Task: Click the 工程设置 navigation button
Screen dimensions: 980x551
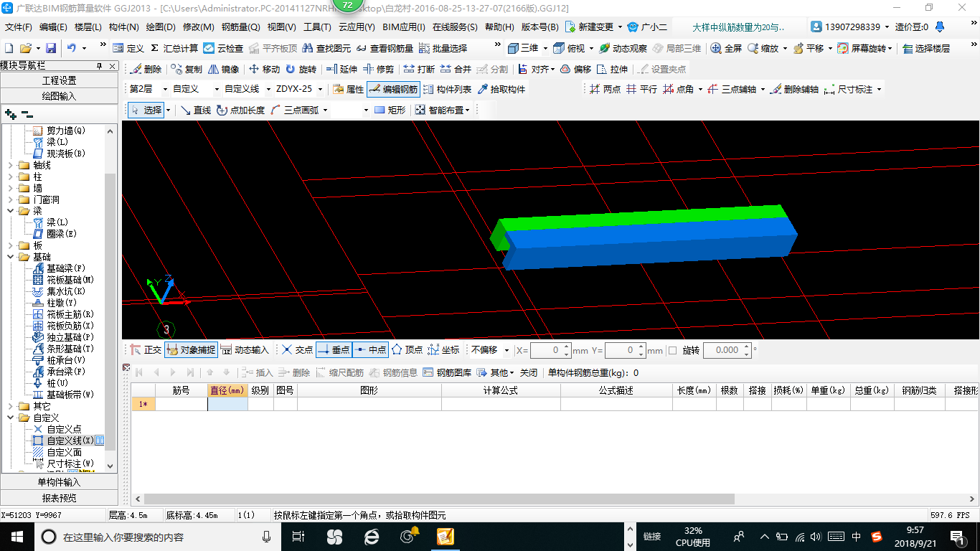Action: click(x=59, y=80)
